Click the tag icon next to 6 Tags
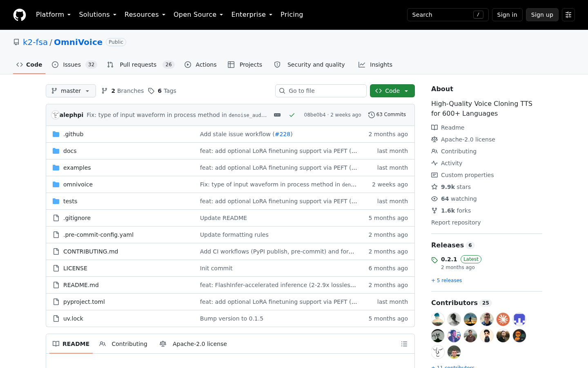Image resolution: width=588 pixels, height=368 pixels. tap(151, 91)
